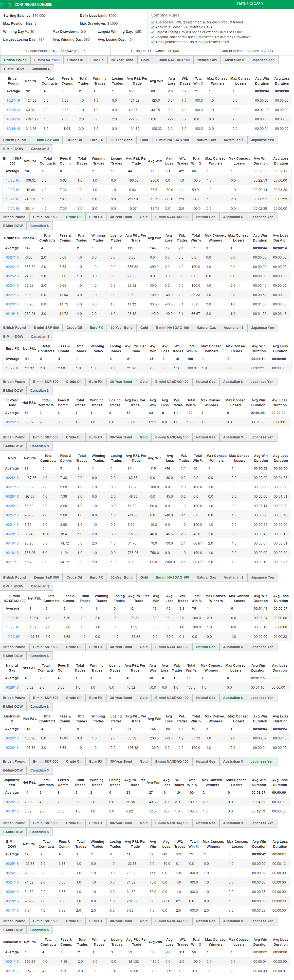Viewport: 294px width, 980px height.
Task: Click 738.96 Net P&L value in Gold table
Action: pos(30,553)
